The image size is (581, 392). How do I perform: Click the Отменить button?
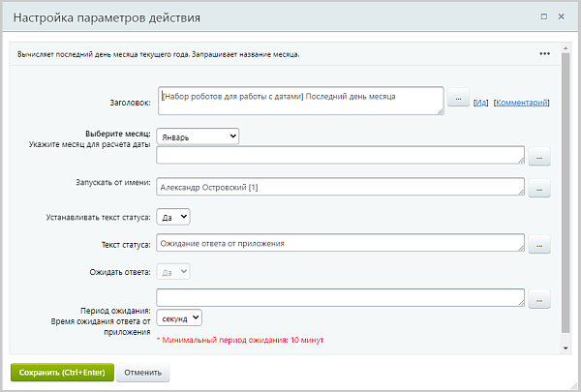(x=143, y=373)
